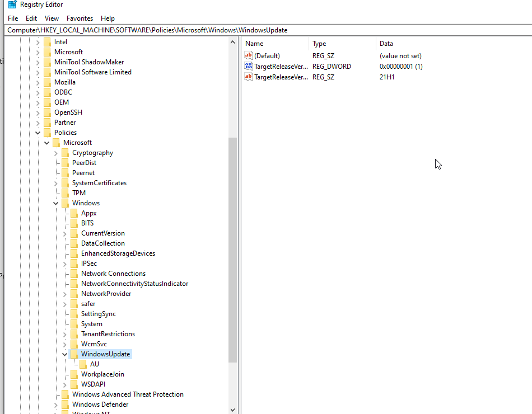Click the OpenSSH folder icon
This screenshot has height=414, width=532.
click(48, 112)
